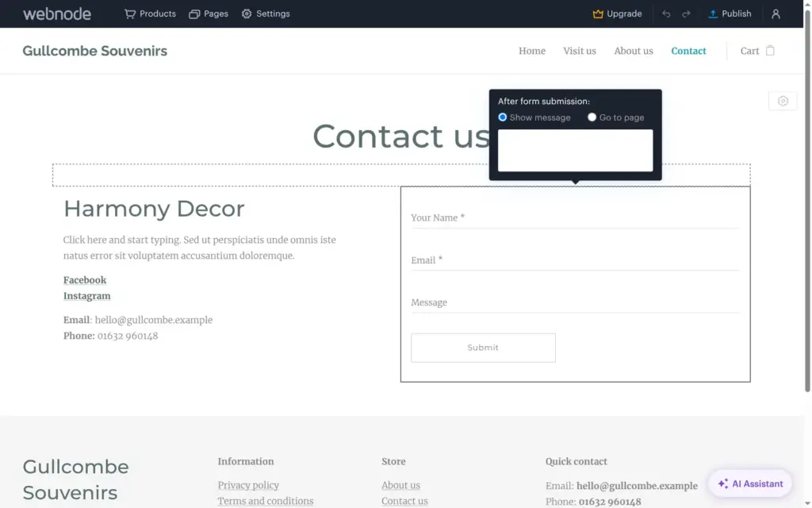Click the Information footer heading
Screen dimensions: 812x508
coord(246,461)
